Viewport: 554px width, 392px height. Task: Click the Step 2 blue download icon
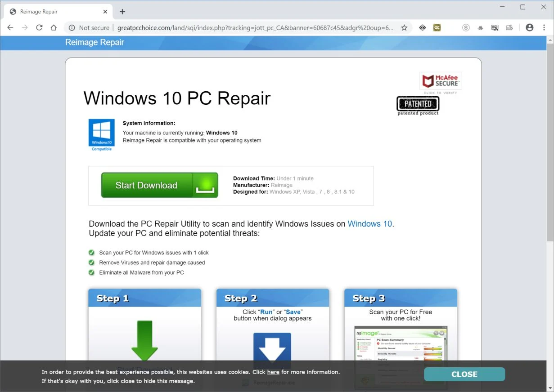tap(272, 351)
